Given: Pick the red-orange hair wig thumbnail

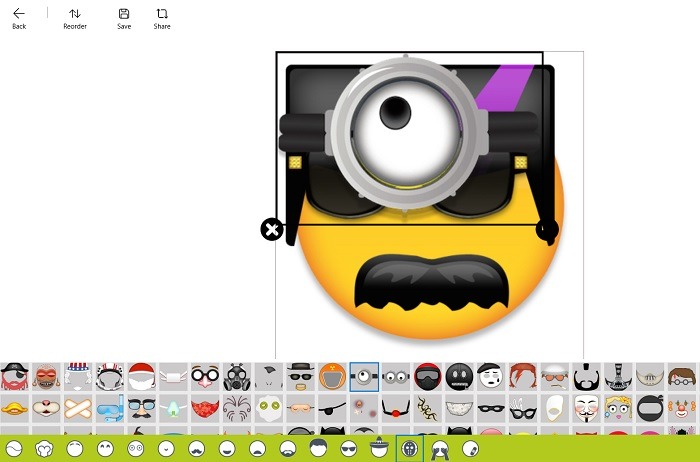Looking at the screenshot, I should point(522,377).
